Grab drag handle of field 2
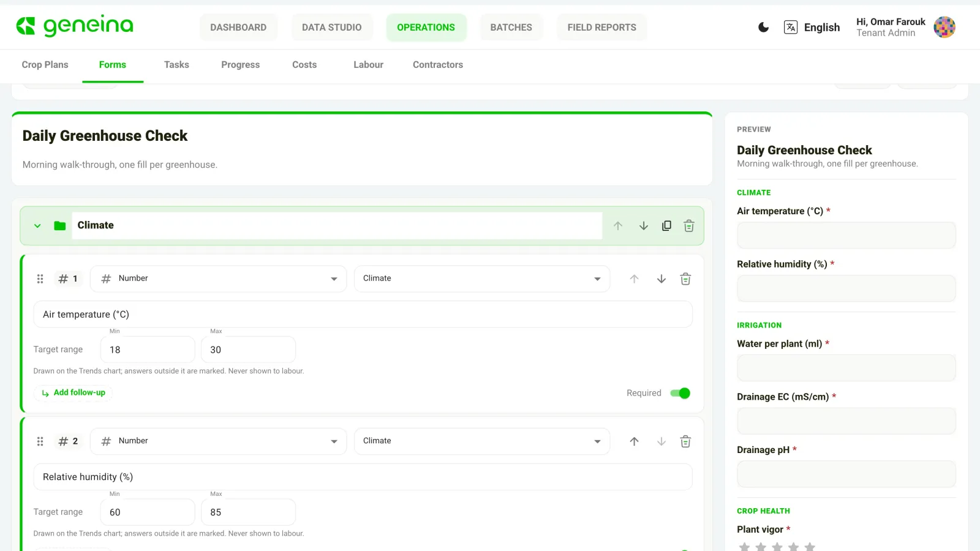980x551 pixels. 40,441
